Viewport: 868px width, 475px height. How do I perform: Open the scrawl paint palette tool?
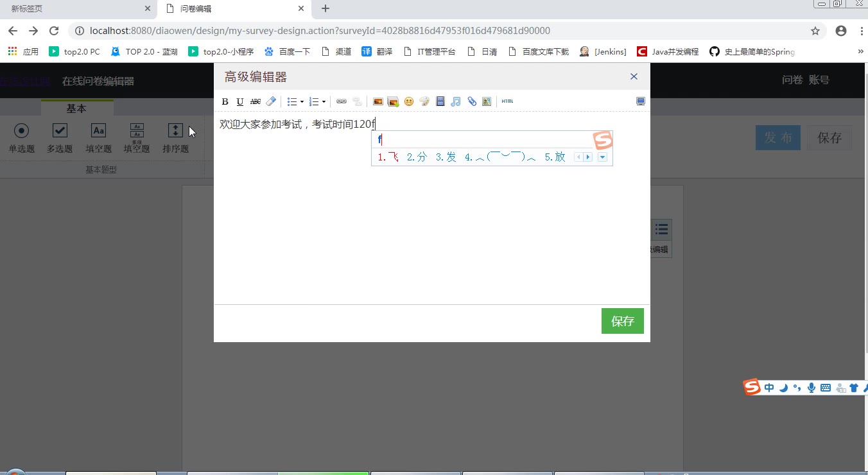coord(424,101)
